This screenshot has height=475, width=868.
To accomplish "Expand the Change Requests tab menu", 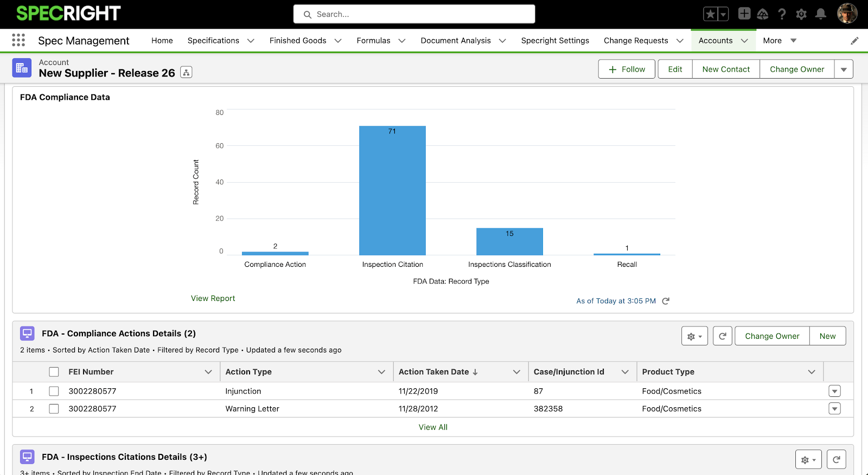I will click(680, 41).
